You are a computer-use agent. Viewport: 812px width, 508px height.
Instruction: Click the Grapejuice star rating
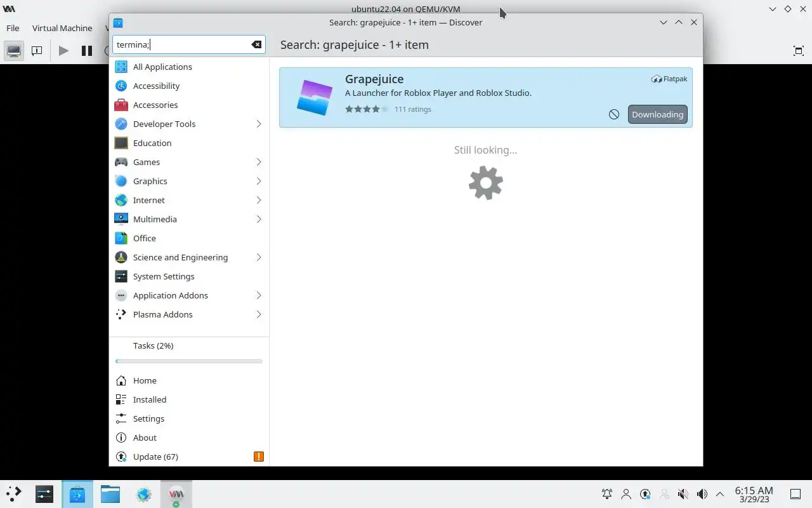367,109
